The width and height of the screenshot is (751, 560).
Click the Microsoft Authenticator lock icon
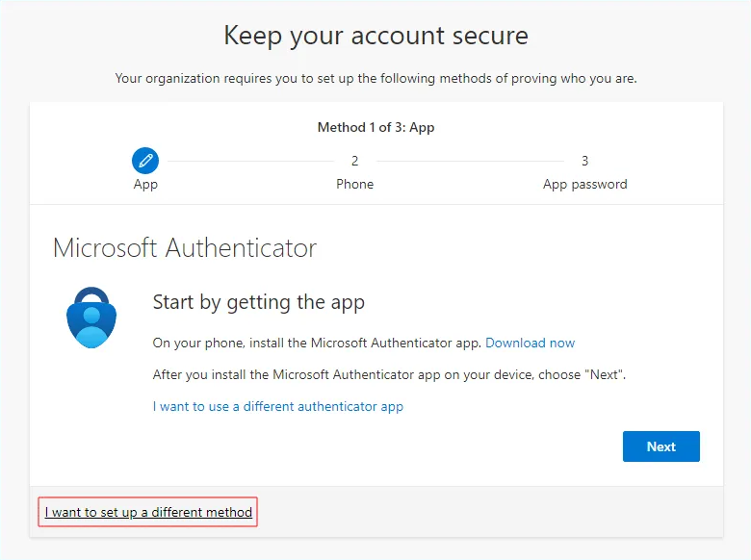pyautogui.click(x=91, y=317)
